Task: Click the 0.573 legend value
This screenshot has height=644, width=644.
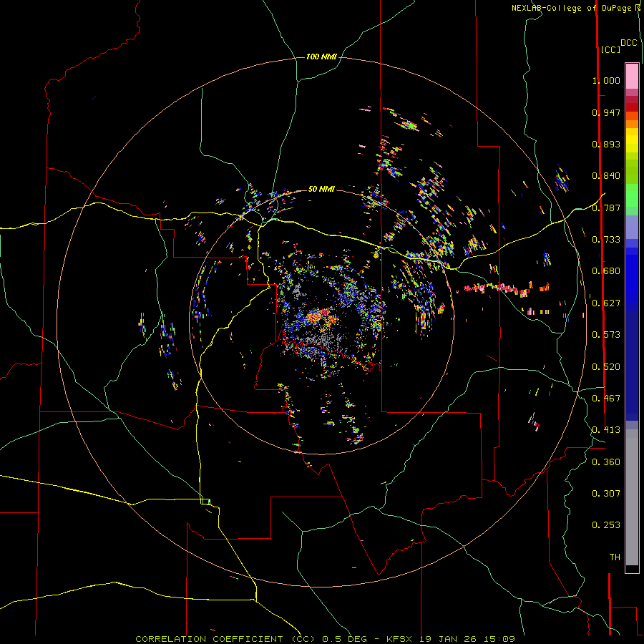Action: click(606, 335)
